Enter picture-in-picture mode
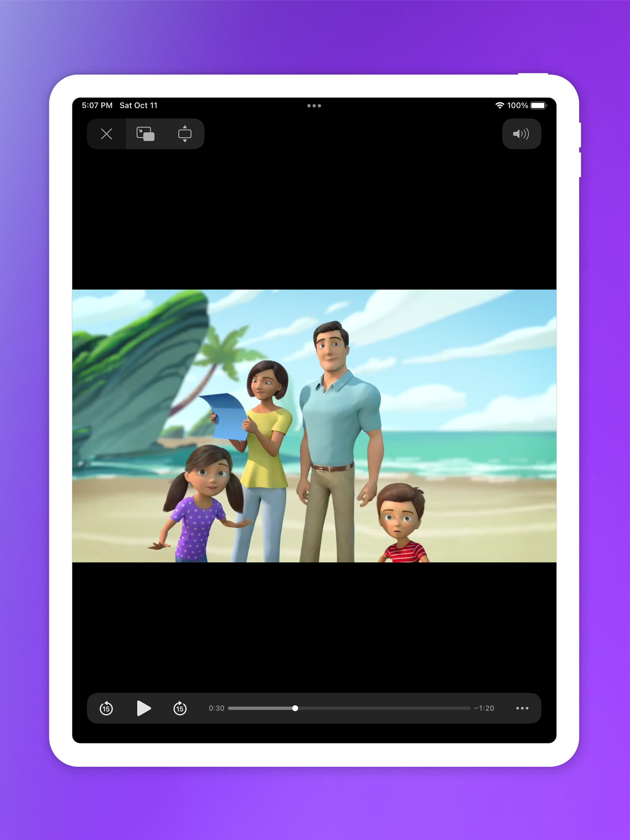 coord(145,134)
